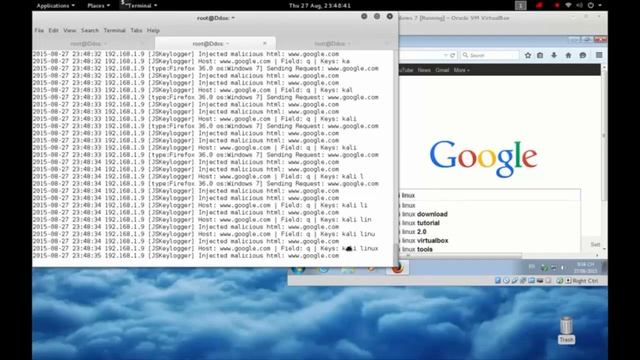Click the clock showing Thu 27 Aug

[x=320, y=6]
